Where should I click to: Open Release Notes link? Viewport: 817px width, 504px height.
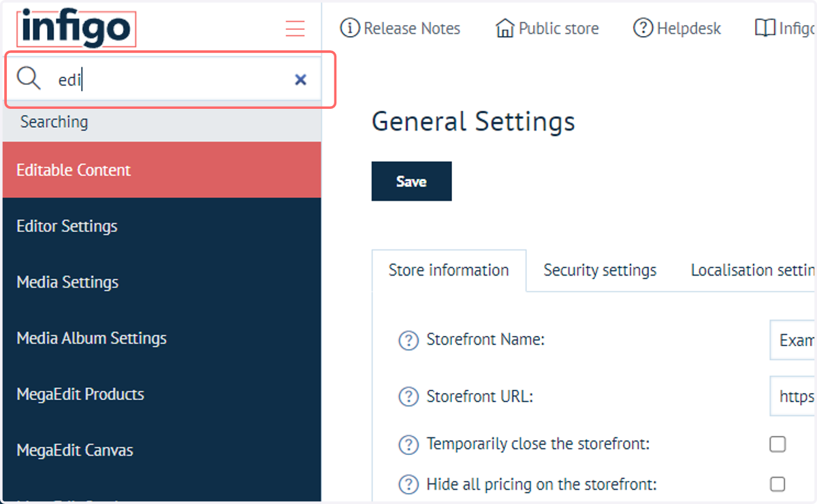[x=400, y=29]
